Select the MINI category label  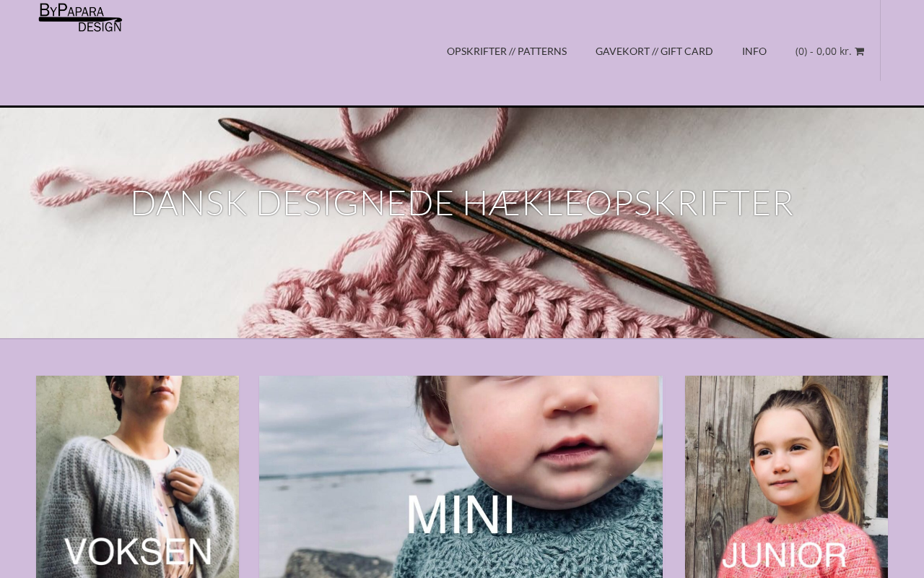click(x=461, y=514)
